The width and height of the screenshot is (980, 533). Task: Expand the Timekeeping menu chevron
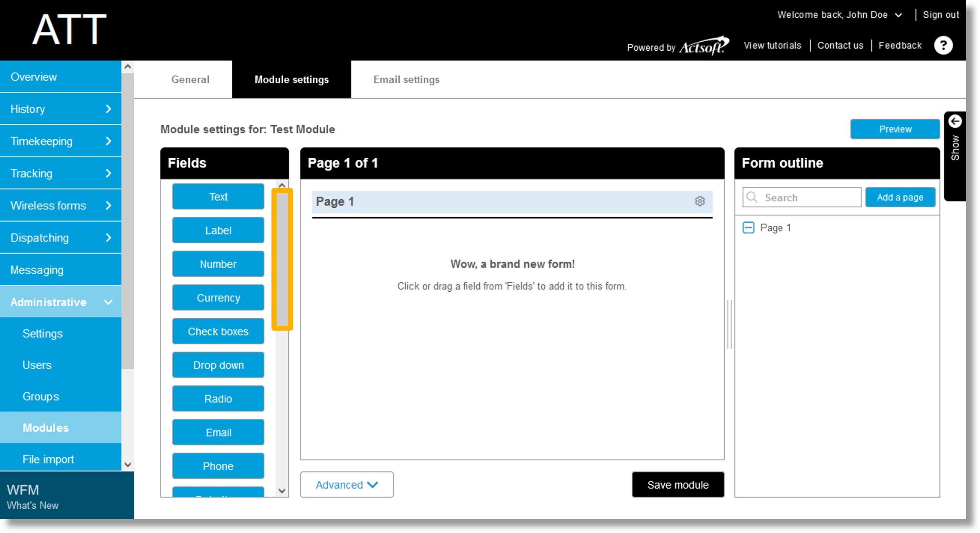click(x=108, y=141)
